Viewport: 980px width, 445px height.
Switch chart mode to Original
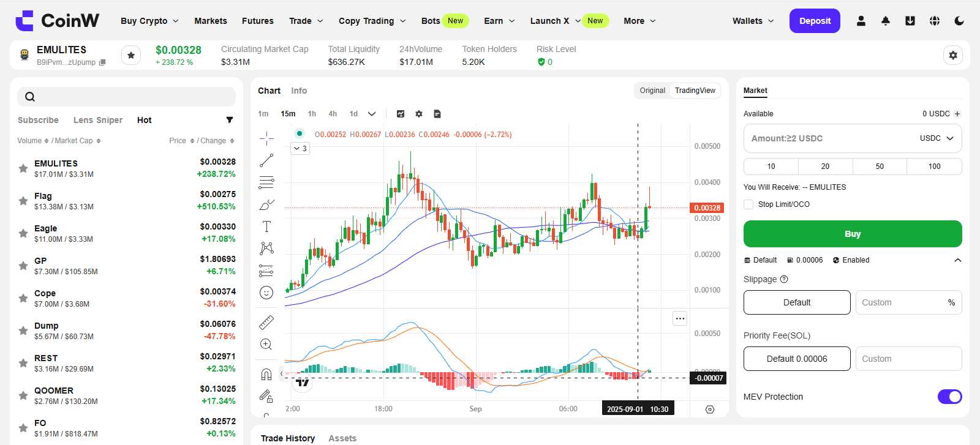pyautogui.click(x=652, y=91)
